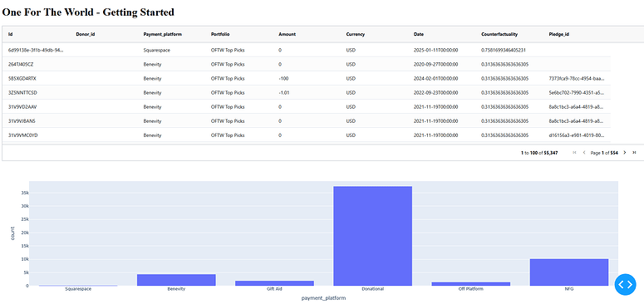Sort by the Id column header
Image resolution: width=644 pixels, height=304 pixels.
pos(10,34)
